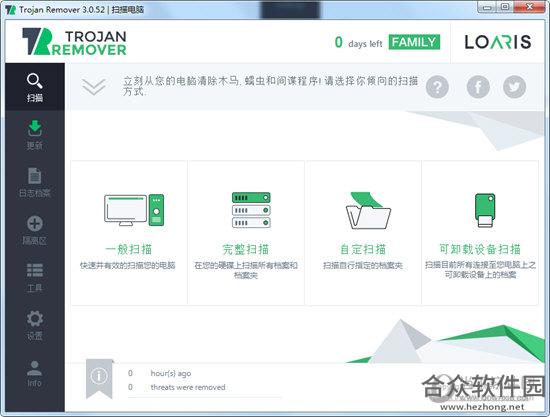Click the title bar app icon
Image resolution: width=550 pixels, height=417 pixels.
point(11,9)
